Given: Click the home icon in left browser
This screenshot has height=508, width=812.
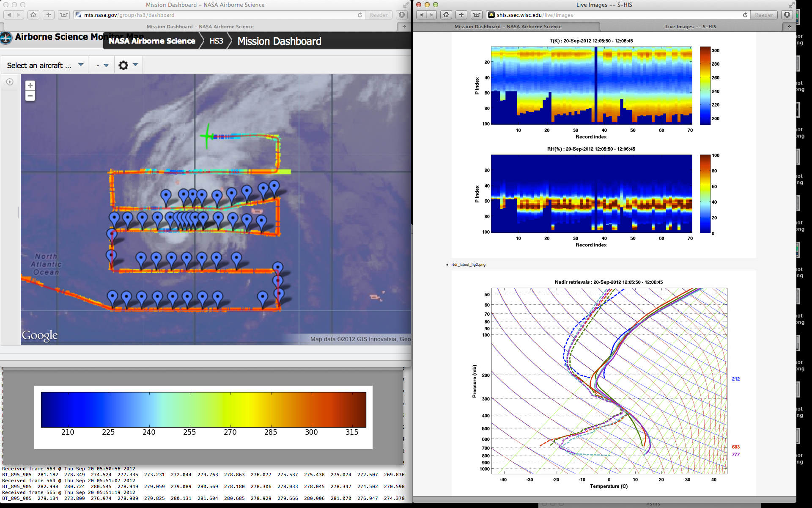Looking at the screenshot, I should tap(33, 15).
